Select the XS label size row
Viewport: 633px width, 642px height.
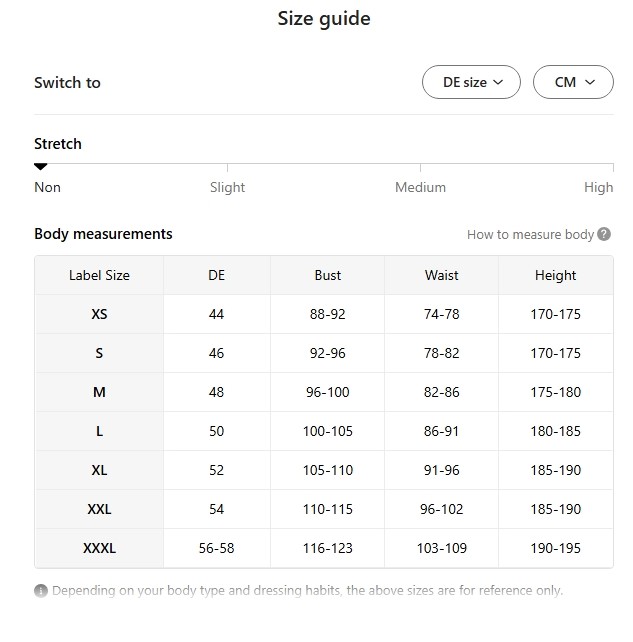[99, 314]
